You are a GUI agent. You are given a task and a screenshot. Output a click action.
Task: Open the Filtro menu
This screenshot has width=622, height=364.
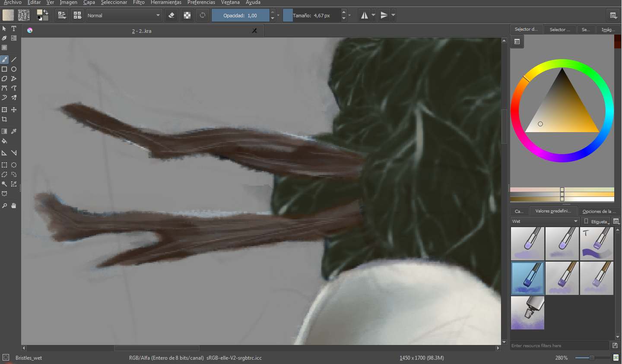click(139, 3)
